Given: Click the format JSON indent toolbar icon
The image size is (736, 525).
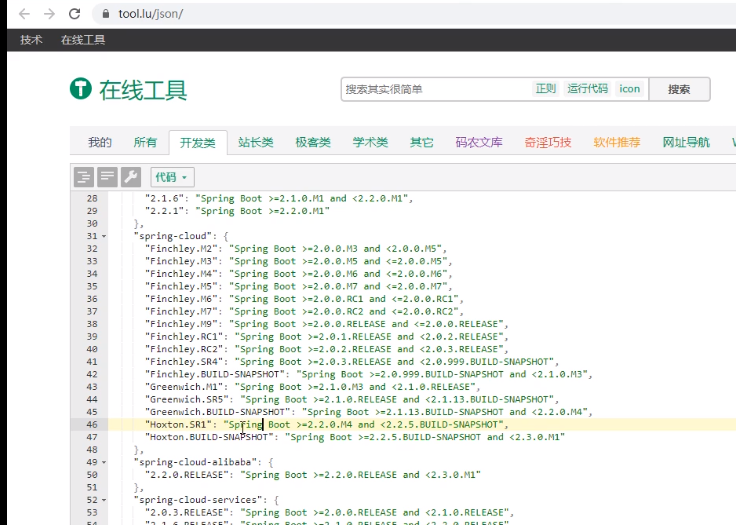Looking at the screenshot, I should click(x=84, y=177).
